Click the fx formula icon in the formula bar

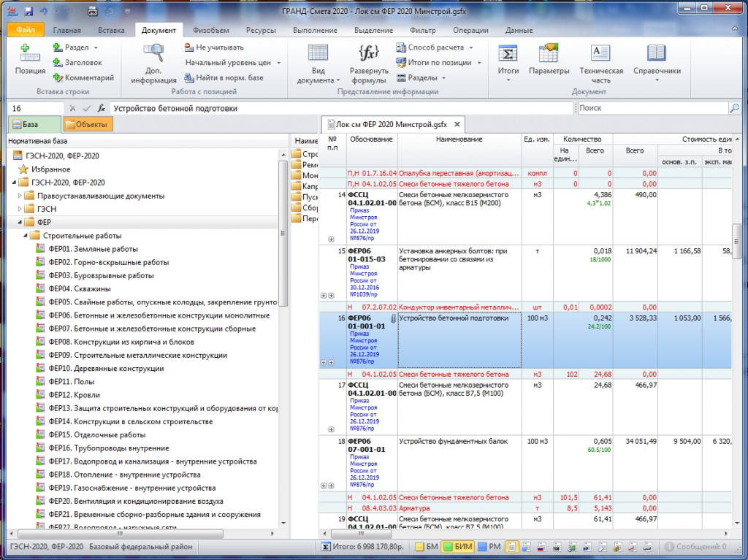coord(101,108)
